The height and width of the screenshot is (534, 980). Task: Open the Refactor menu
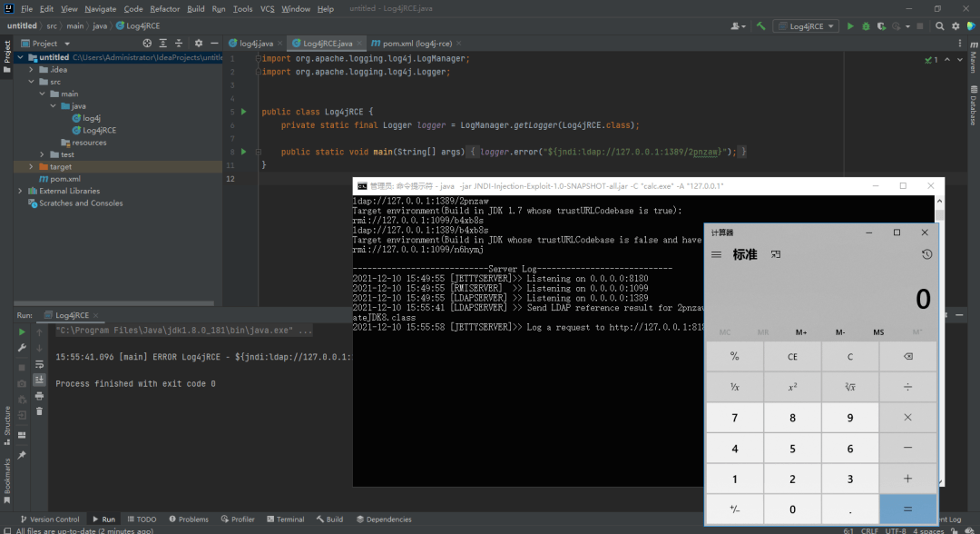point(165,9)
